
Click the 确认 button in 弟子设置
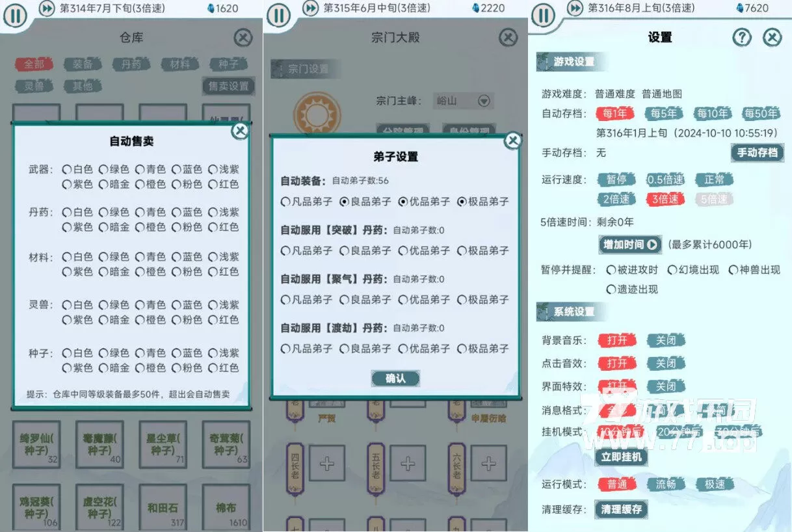click(395, 379)
